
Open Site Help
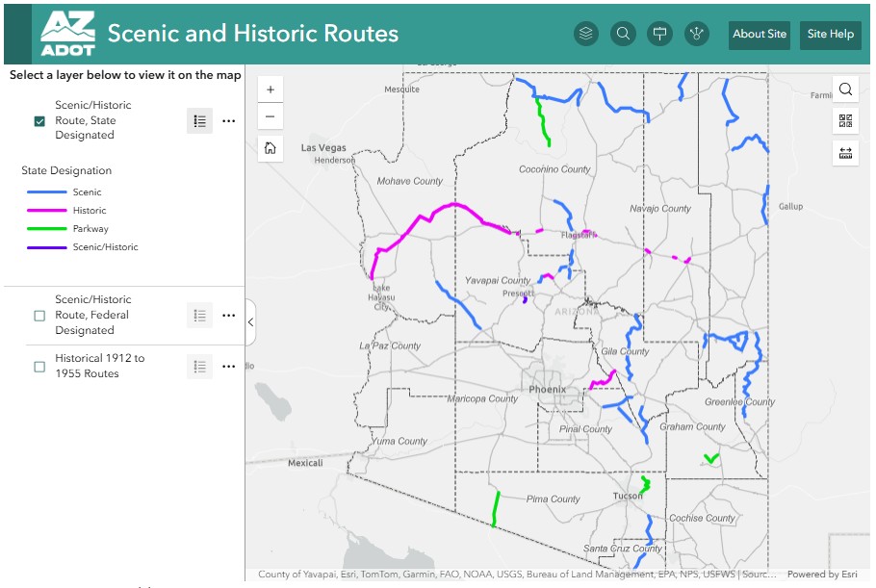830,35
